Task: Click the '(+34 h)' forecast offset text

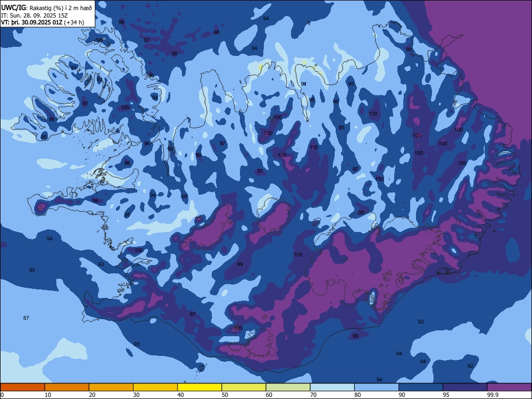Action: pyautogui.click(x=73, y=22)
